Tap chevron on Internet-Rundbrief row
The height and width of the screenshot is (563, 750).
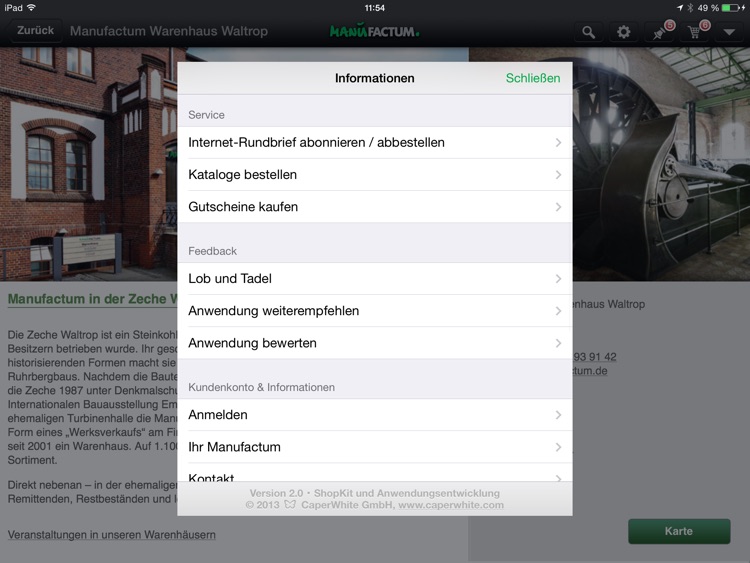[558, 143]
